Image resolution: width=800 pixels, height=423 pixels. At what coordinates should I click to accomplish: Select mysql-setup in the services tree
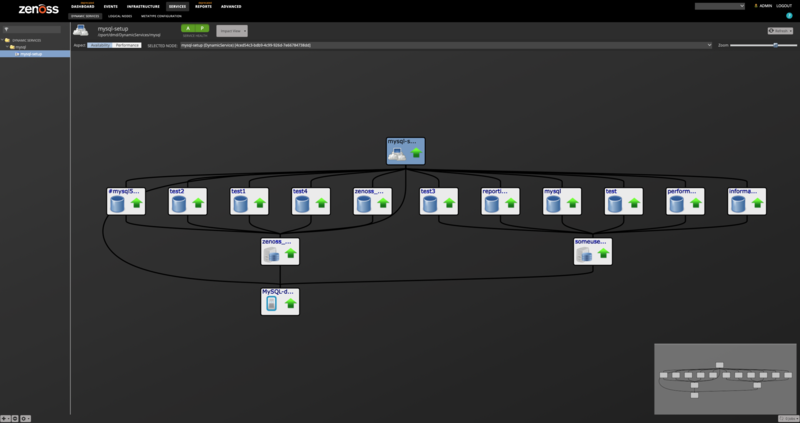(x=35, y=54)
